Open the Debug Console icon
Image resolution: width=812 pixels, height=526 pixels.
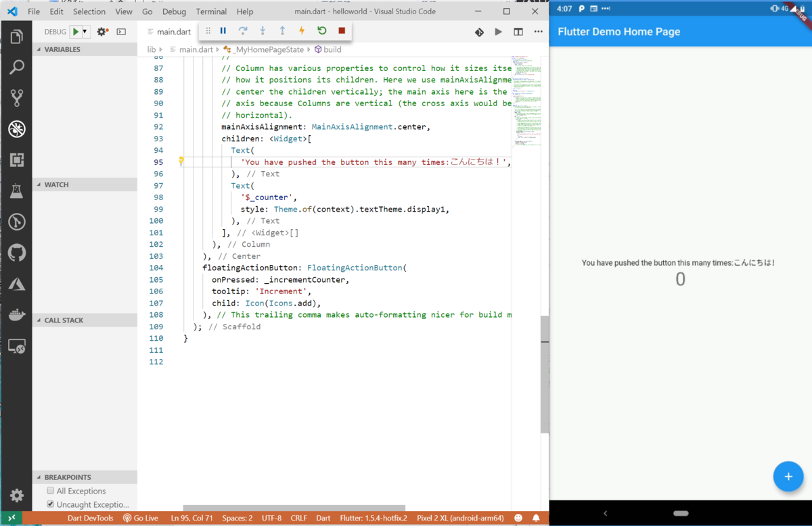(x=121, y=32)
